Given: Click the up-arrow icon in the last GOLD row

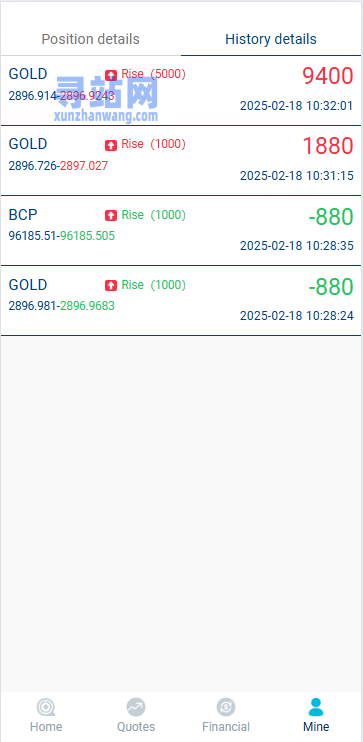Looking at the screenshot, I should (x=111, y=285).
